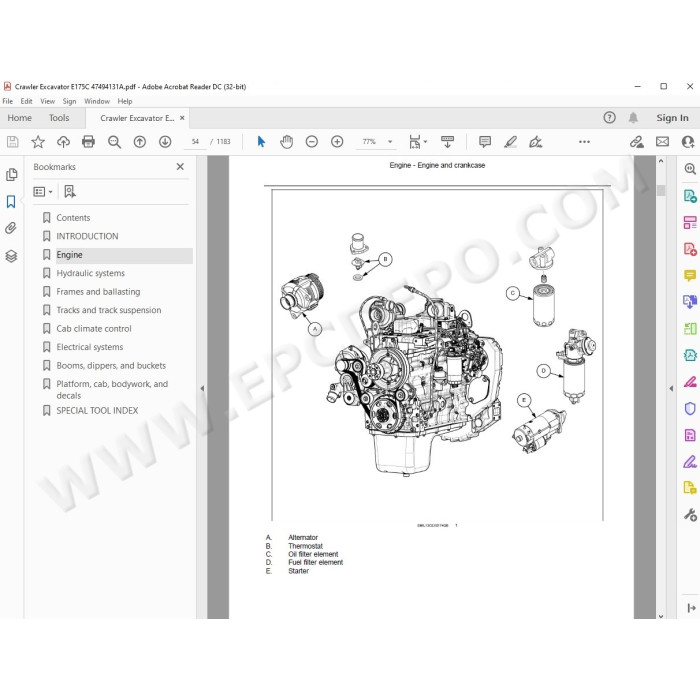Open the Sign document pen tool
Image resolution: width=700 pixels, height=700 pixels.
click(535, 142)
